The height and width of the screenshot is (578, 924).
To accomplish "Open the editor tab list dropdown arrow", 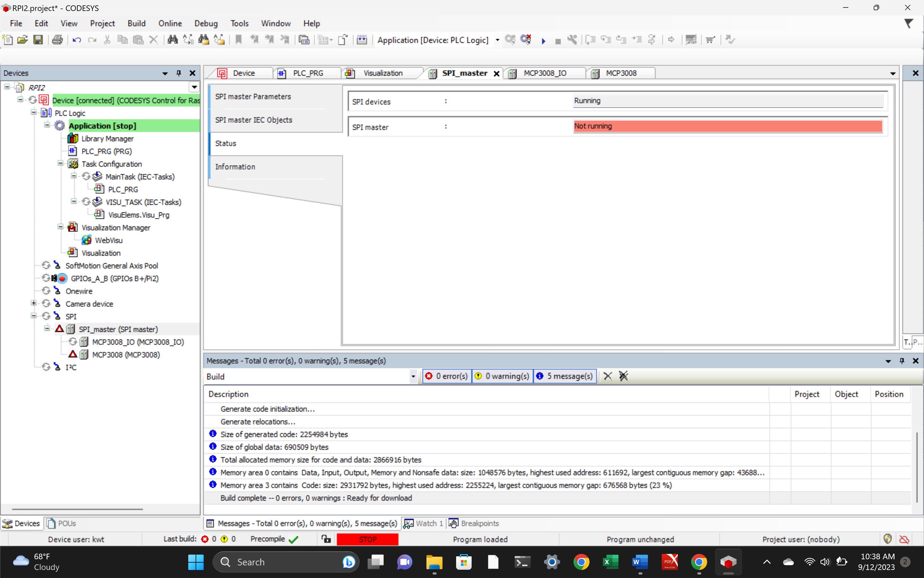I will point(893,74).
